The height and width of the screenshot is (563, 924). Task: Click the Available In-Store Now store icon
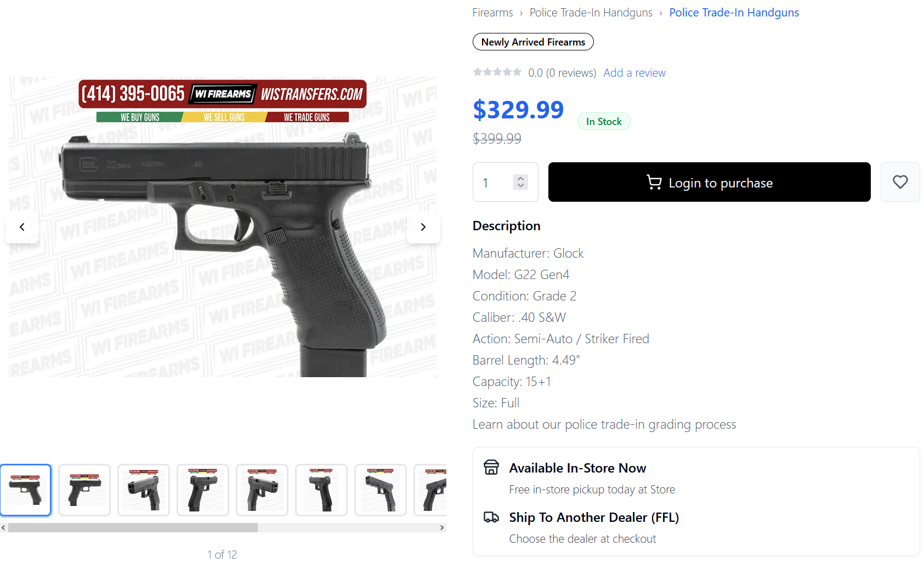[491, 467]
